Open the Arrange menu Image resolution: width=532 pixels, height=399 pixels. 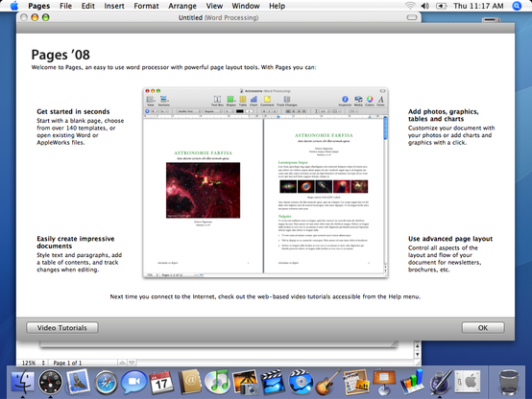pyautogui.click(x=182, y=6)
